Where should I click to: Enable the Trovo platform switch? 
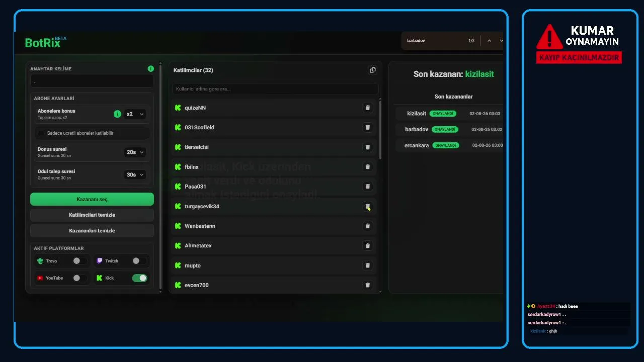[79, 261]
